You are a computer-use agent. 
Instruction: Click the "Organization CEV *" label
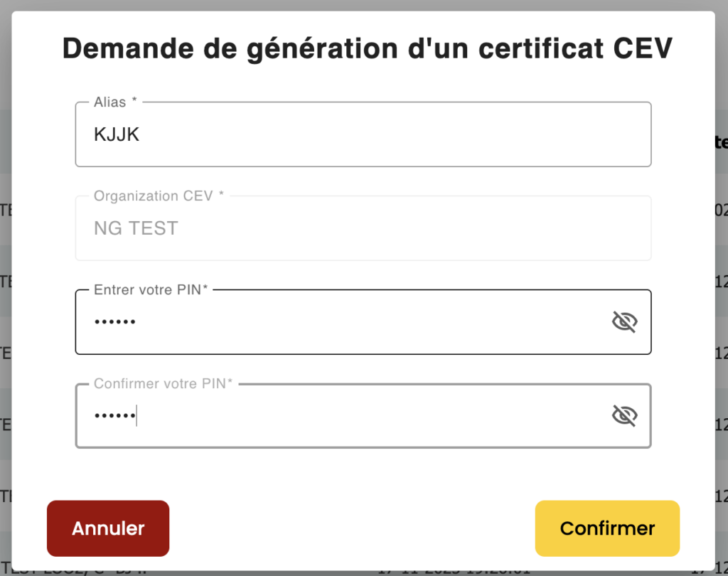pyautogui.click(x=159, y=196)
